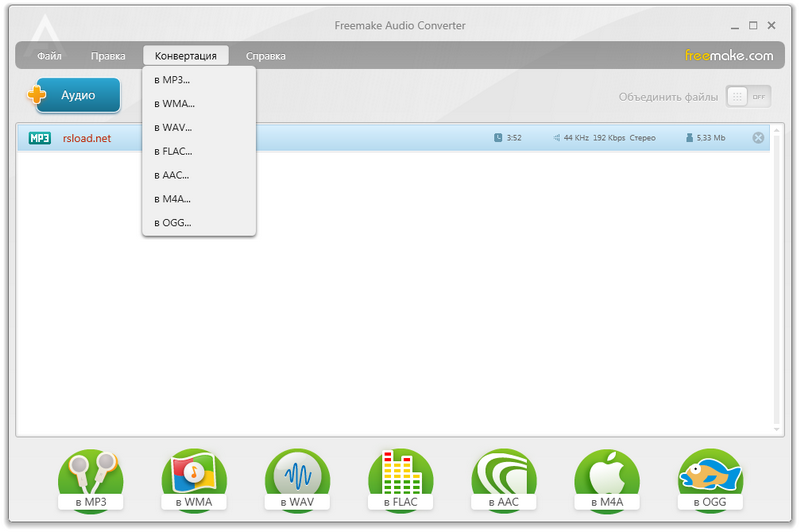
Task: Click the file list scrollbar down arrow
Action: click(777, 429)
